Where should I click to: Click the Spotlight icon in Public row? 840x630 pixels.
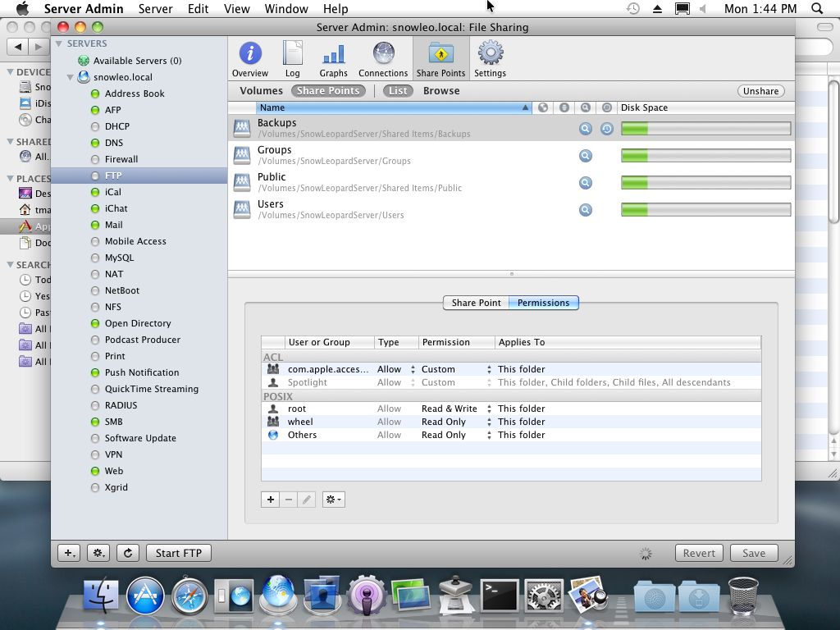pyautogui.click(x=586, y=183)
